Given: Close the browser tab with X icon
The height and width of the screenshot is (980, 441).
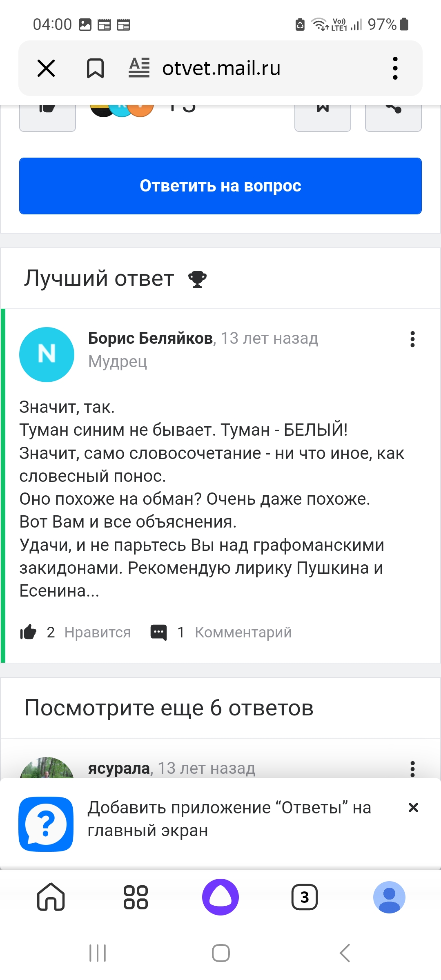Looking at the screenshot, I should click(x=46, y=68).
